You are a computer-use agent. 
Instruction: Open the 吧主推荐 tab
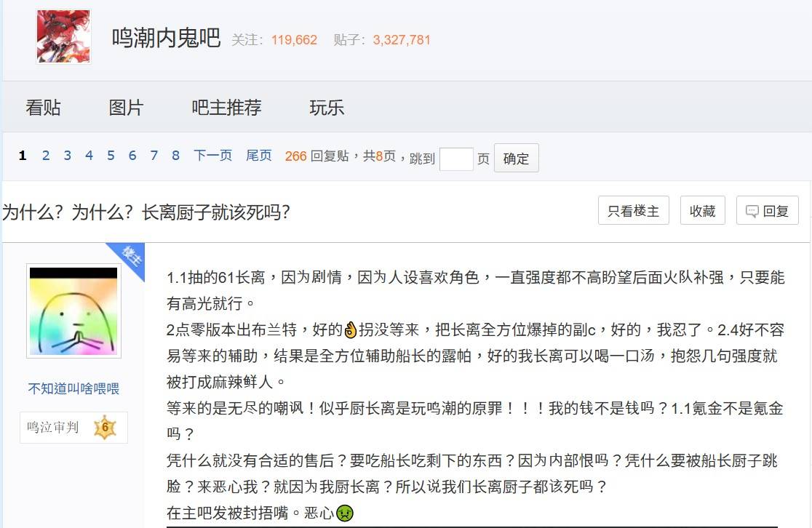tap(226, 108)
